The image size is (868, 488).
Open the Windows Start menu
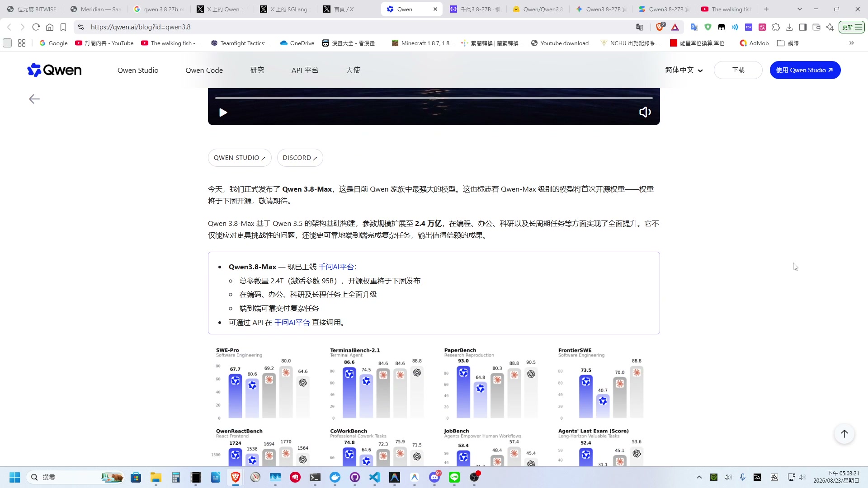14,477
